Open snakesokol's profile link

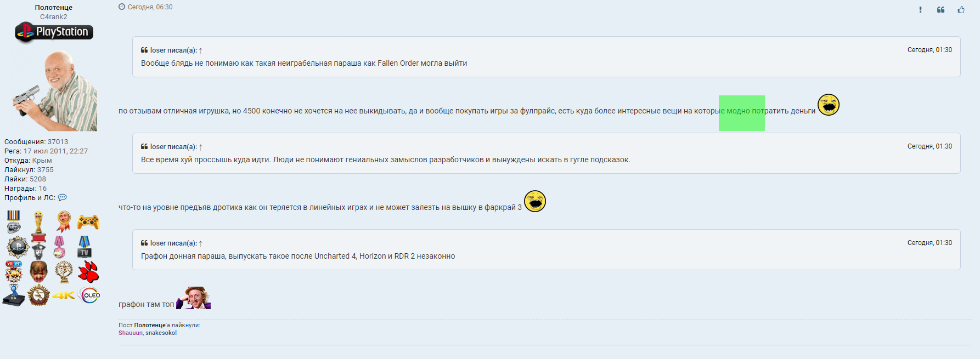point(161,333)
